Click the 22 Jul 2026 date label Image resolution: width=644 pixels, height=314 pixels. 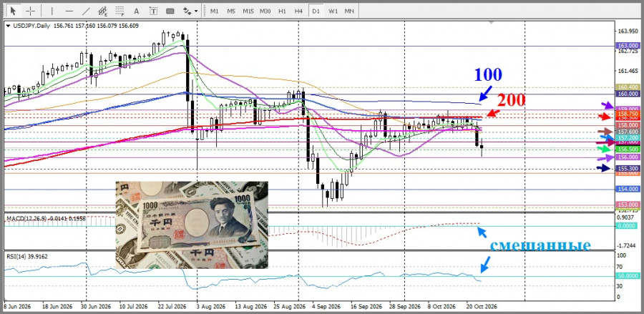tap(173, 307)
